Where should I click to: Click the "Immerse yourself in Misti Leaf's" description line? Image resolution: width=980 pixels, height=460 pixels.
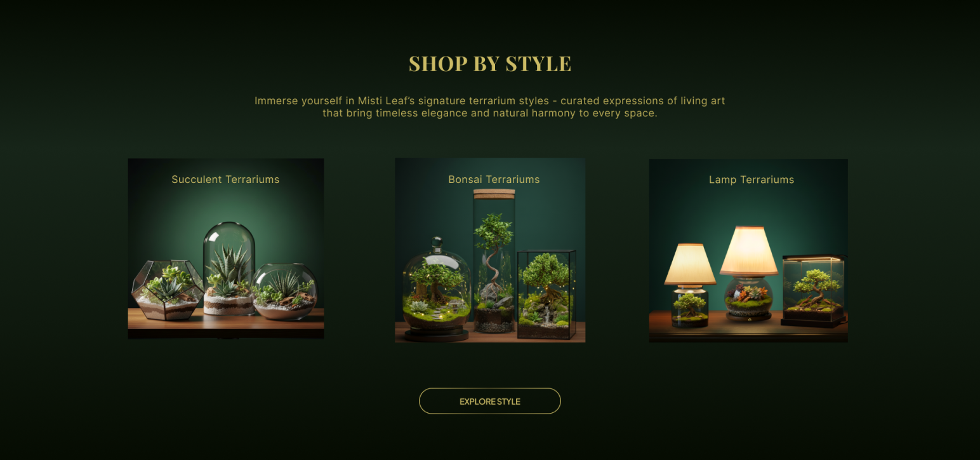click(x=489, y=100)
